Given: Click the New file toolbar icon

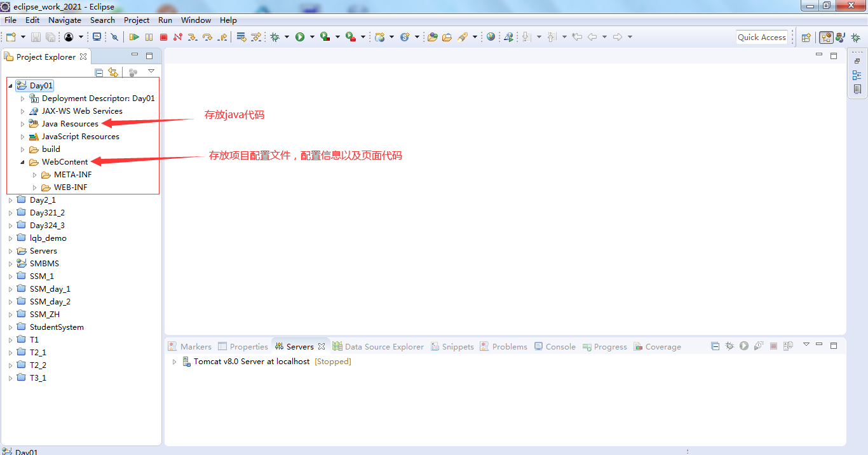Looking at the screenshot, I should coord(11,37).
